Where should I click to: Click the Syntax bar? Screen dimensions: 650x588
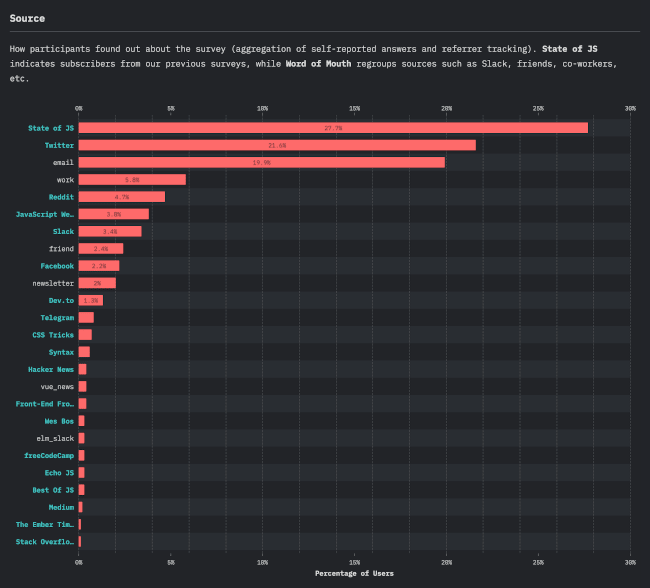pyautogui.click(x=84, y=352)
